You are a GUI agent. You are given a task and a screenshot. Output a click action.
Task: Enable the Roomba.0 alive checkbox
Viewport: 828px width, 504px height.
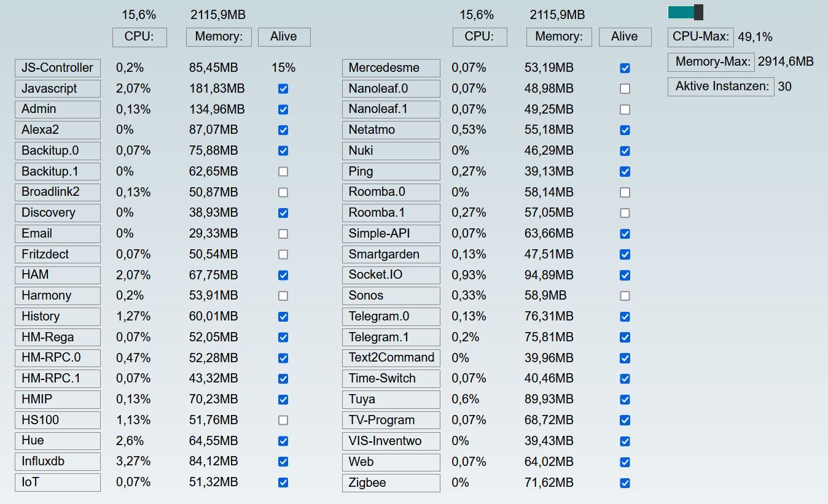click(x=625, y=192)
